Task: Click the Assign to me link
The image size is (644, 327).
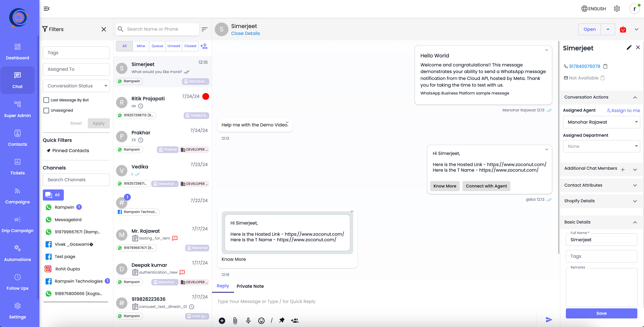Action: click(623, 110)
